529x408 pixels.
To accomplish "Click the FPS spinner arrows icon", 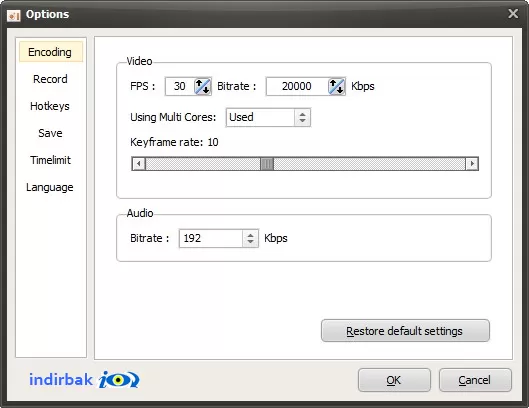I will point(202,86).
